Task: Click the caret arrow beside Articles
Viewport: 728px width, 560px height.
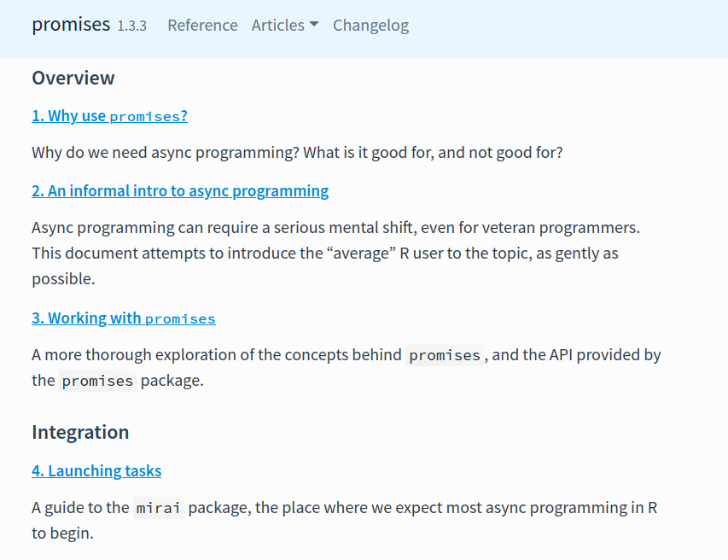Action: coord(314,26)
